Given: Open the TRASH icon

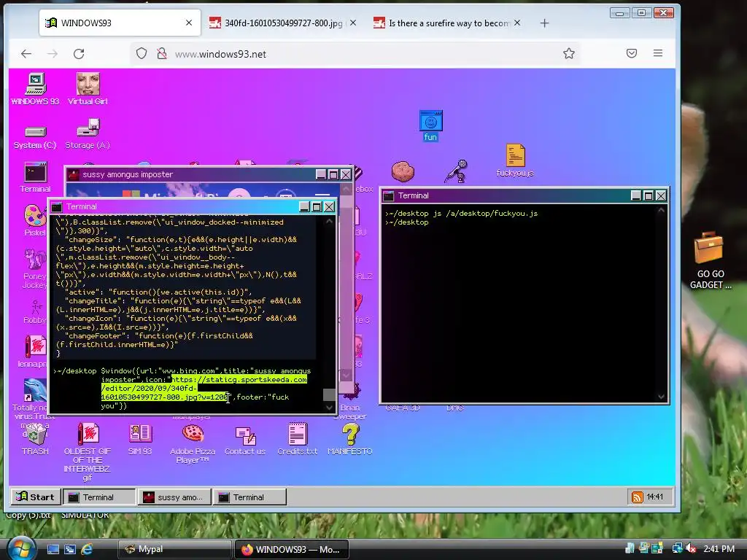Looking at the screenshot, I should coord(35,439).
